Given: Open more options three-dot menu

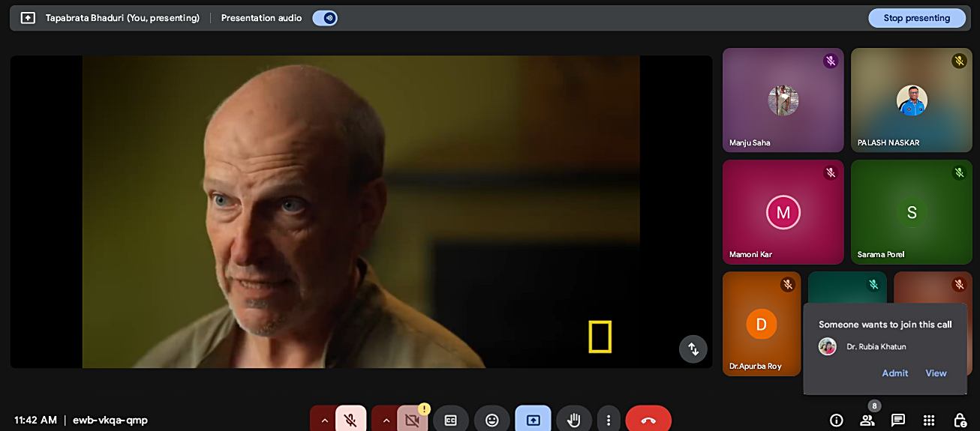Looking at the screenshot, I should pos(609,421).
